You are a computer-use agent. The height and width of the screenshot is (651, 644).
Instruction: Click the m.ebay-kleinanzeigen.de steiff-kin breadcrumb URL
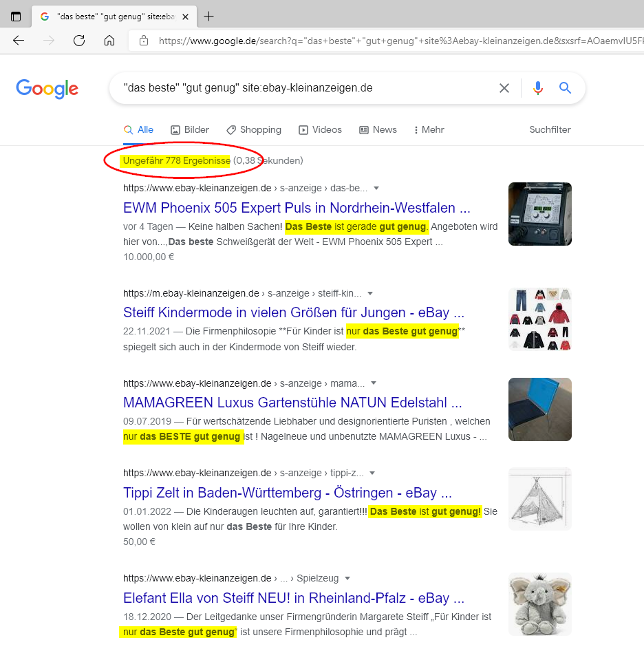click(x=242, y=294)
